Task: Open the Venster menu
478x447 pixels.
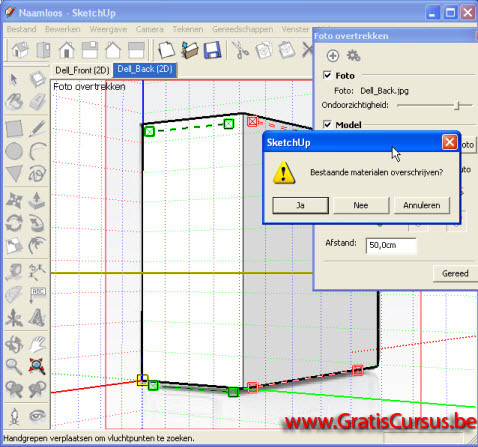Action: [295, 29]
